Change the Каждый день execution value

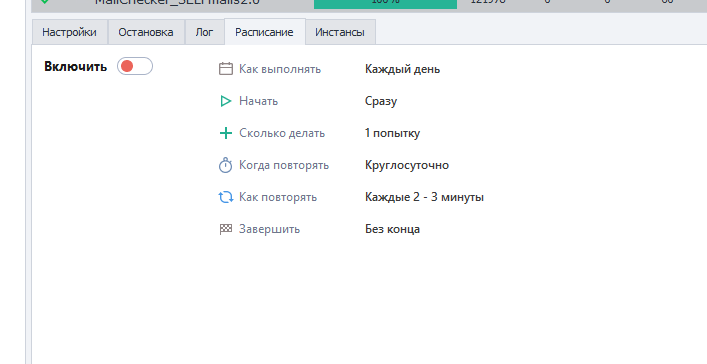(x=402, y=69)
